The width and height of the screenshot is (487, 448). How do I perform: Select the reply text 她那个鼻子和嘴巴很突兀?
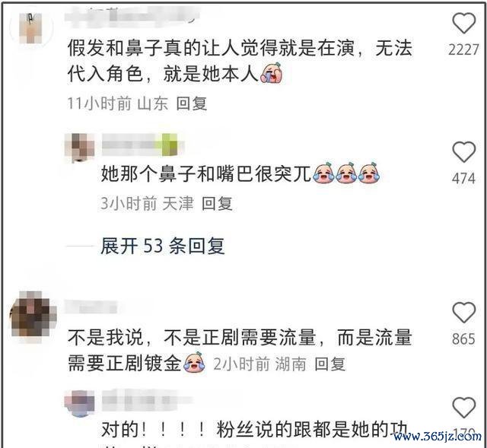coord(206,173)
